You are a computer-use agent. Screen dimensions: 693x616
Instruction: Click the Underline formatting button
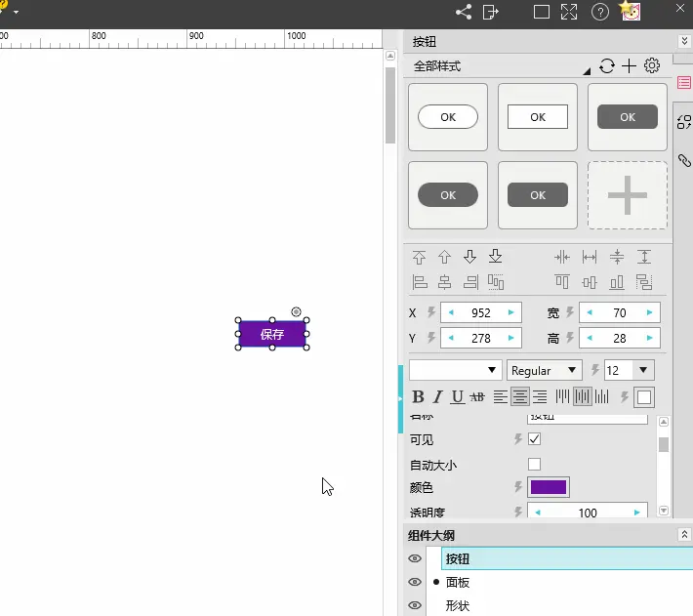point(458,396)
